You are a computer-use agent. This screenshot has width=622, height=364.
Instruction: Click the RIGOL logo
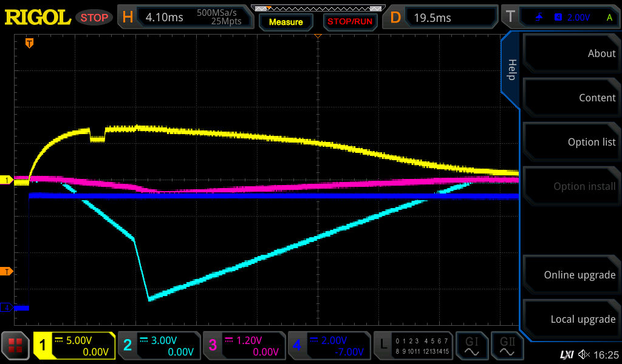38,17
